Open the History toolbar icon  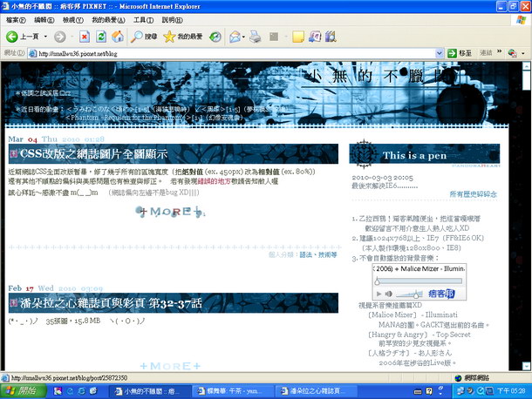215,37
